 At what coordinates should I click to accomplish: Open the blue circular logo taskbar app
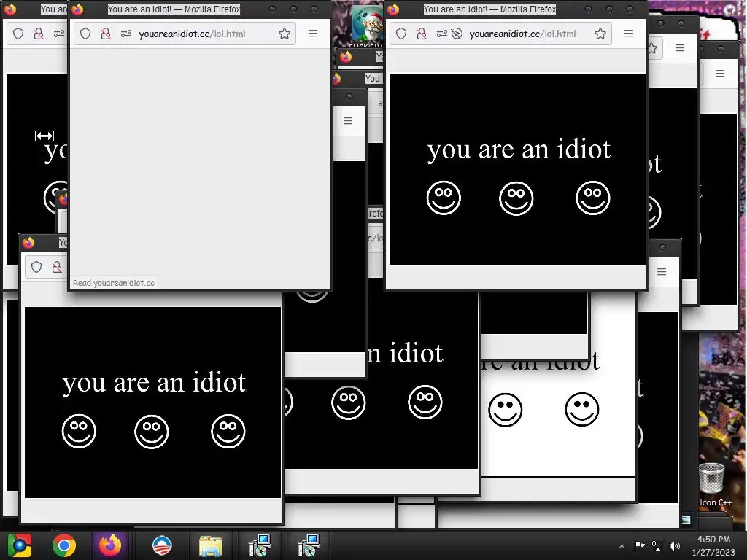point(162,545)
